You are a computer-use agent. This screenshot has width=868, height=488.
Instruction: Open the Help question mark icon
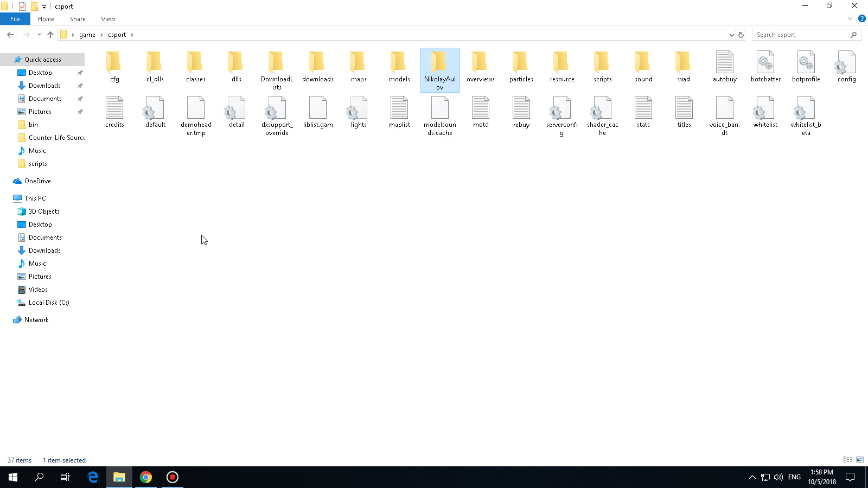(x=861, y=18)
